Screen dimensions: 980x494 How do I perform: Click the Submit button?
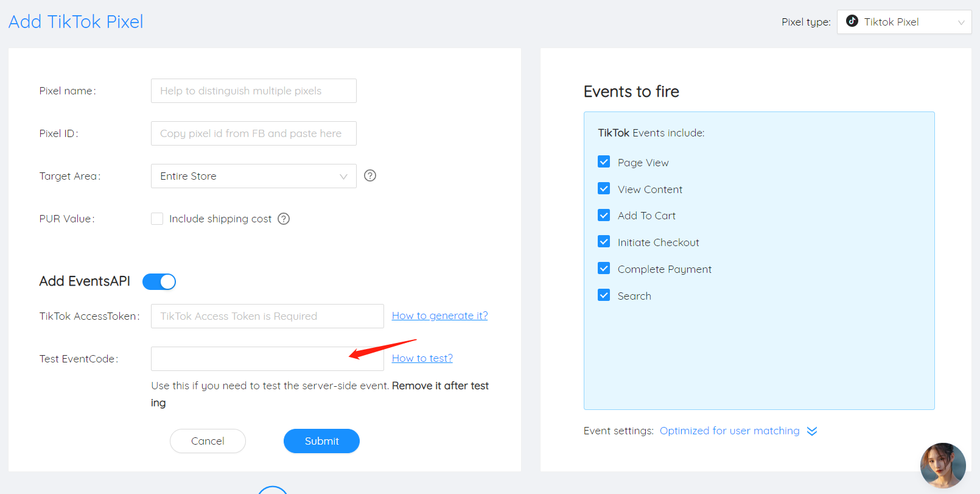321,441
